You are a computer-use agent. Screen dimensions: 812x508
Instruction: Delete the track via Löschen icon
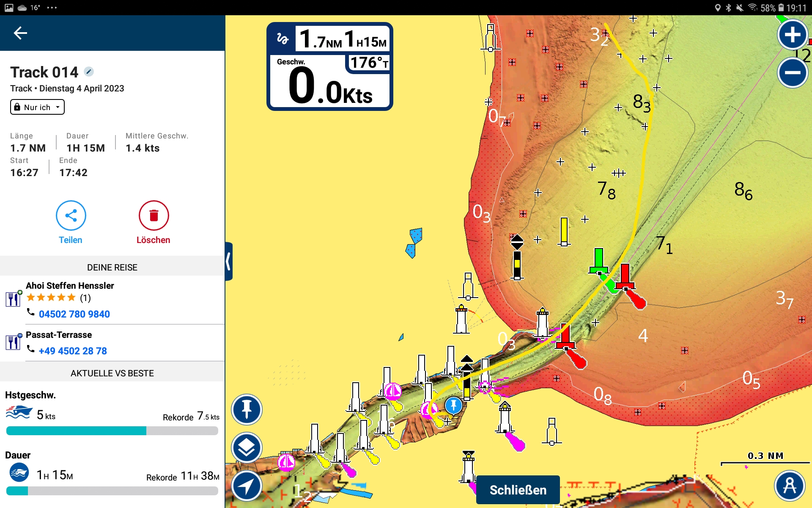click(154, 215)
